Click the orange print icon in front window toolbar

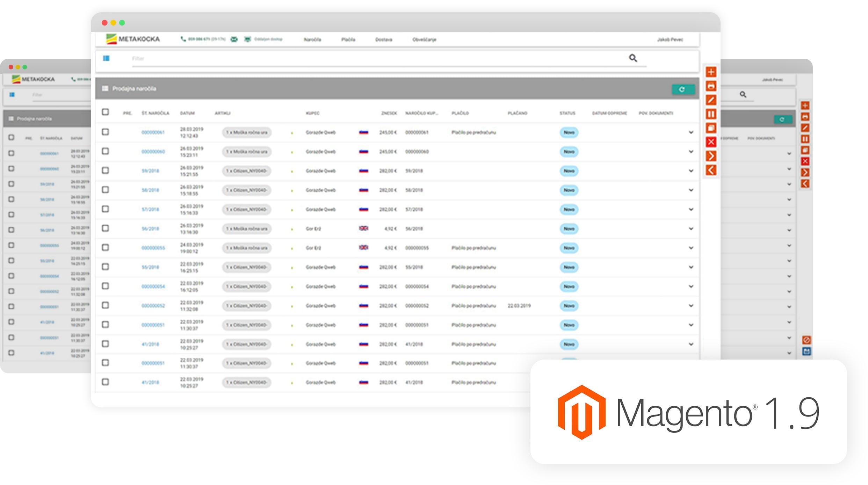point(711,86)
